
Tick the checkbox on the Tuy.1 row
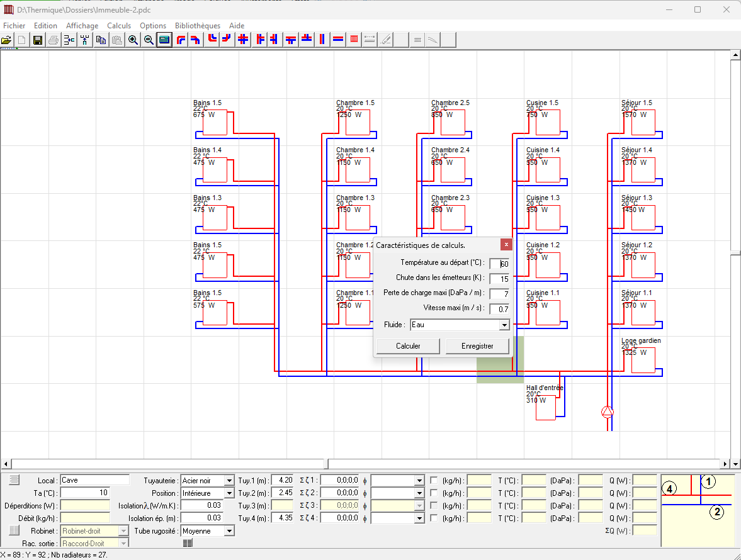[x=434, y=481]
